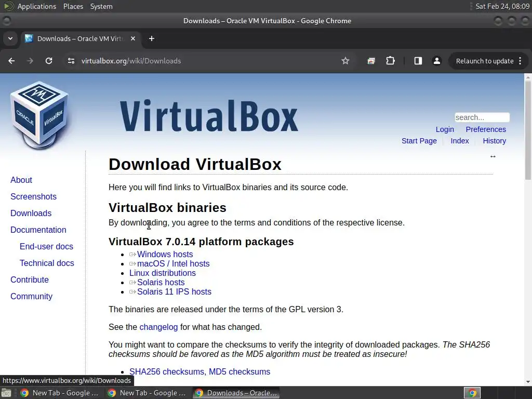This screenshot has height=399, width=532.
Task: Switch to first New Tab - Google taskbar window
Action: (59, 393)
